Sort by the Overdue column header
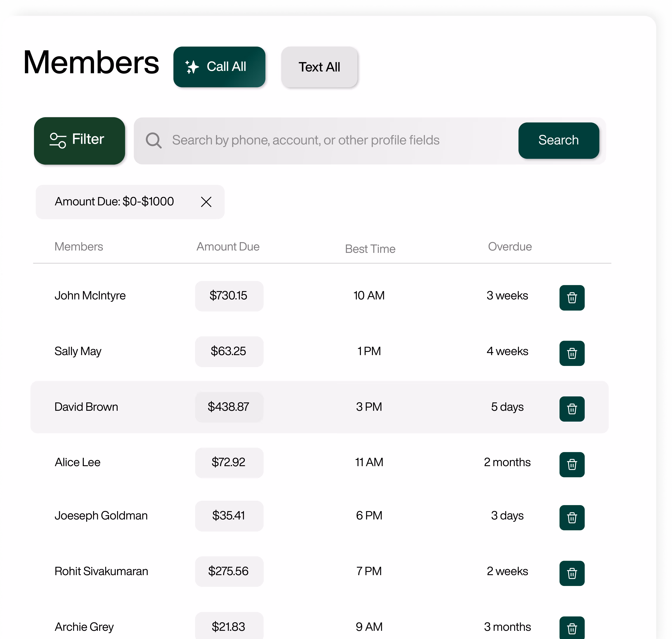The width and height of the screenshot is (672, 639). coord(510,247)
